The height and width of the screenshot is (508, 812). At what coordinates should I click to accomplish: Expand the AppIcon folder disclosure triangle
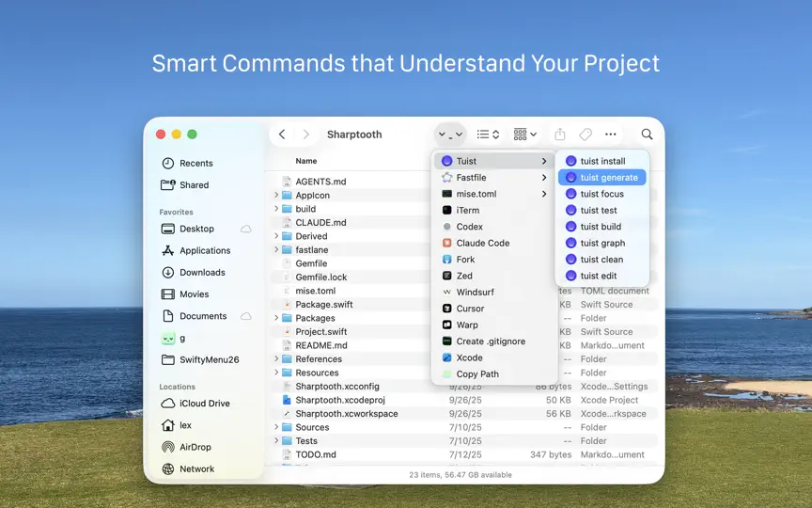276,196
